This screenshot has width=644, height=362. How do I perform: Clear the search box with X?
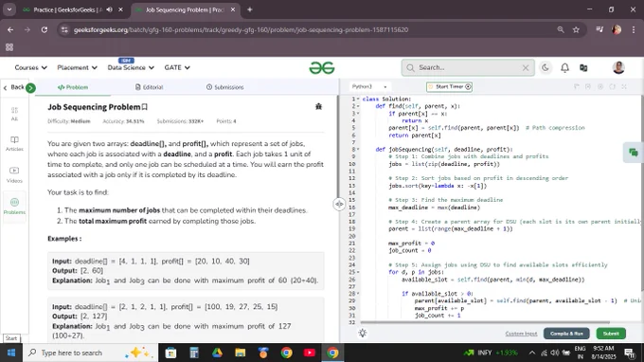click(526, 68)
